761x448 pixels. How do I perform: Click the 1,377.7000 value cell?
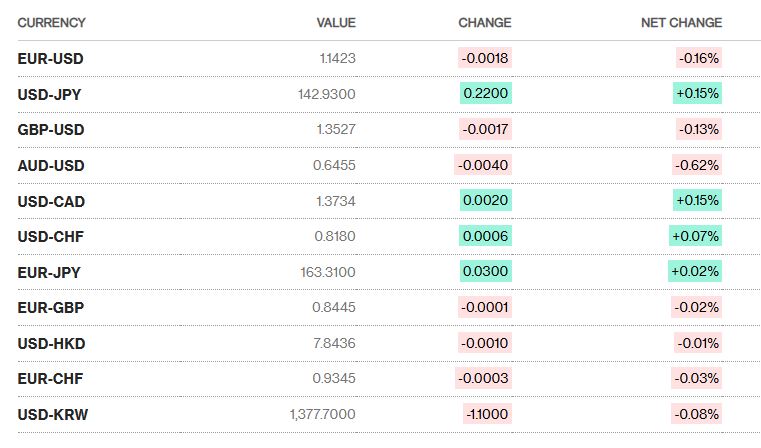coord(322,414)
